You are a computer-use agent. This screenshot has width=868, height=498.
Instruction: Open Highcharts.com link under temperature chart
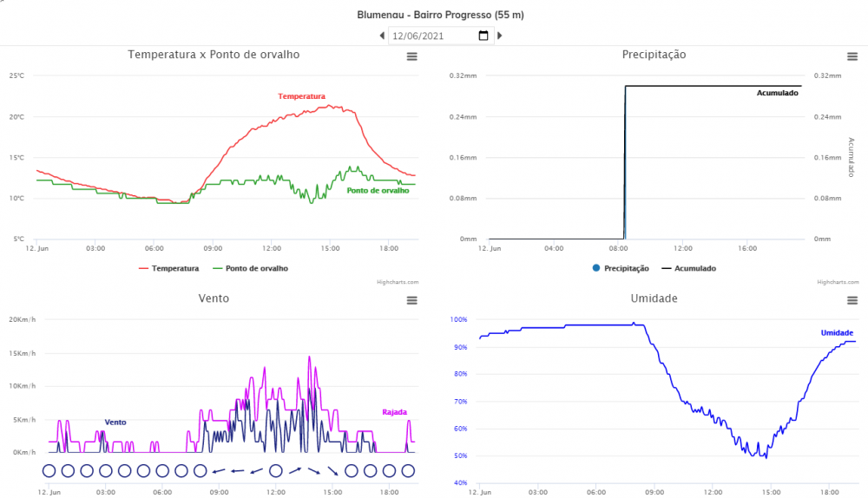click(x=398, y=282)
